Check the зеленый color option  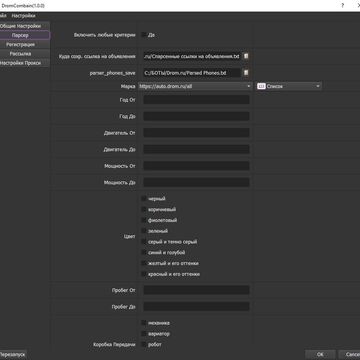[144, 231]
